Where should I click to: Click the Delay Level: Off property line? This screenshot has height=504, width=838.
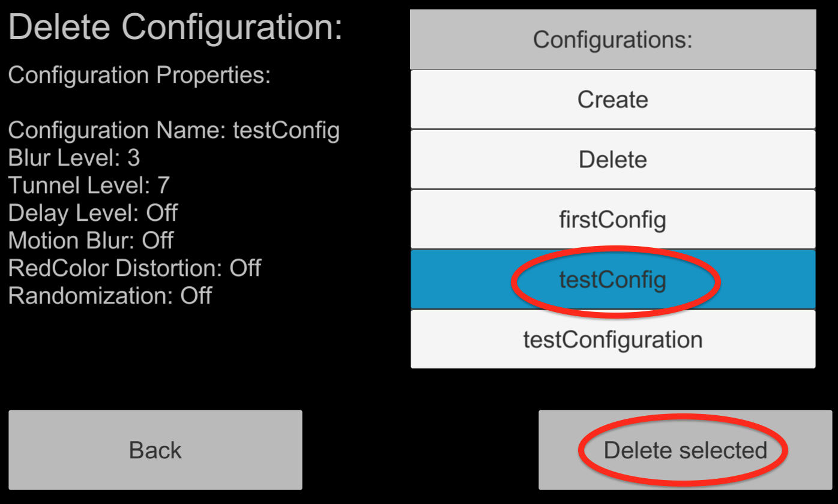(93, 213)
